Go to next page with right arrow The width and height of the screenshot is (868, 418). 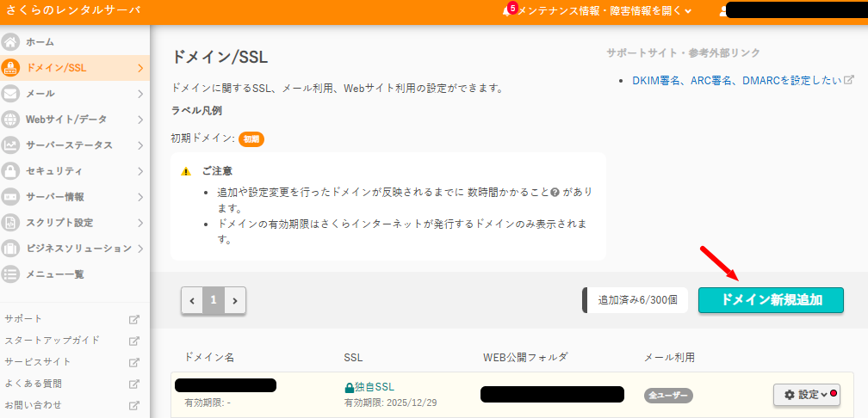234,300
